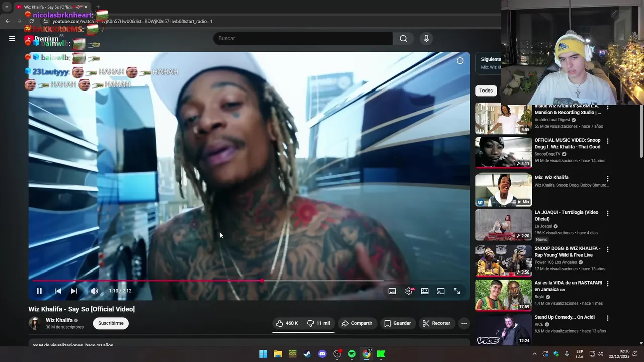Switch to theater mode view

click(x=425, y=291)
